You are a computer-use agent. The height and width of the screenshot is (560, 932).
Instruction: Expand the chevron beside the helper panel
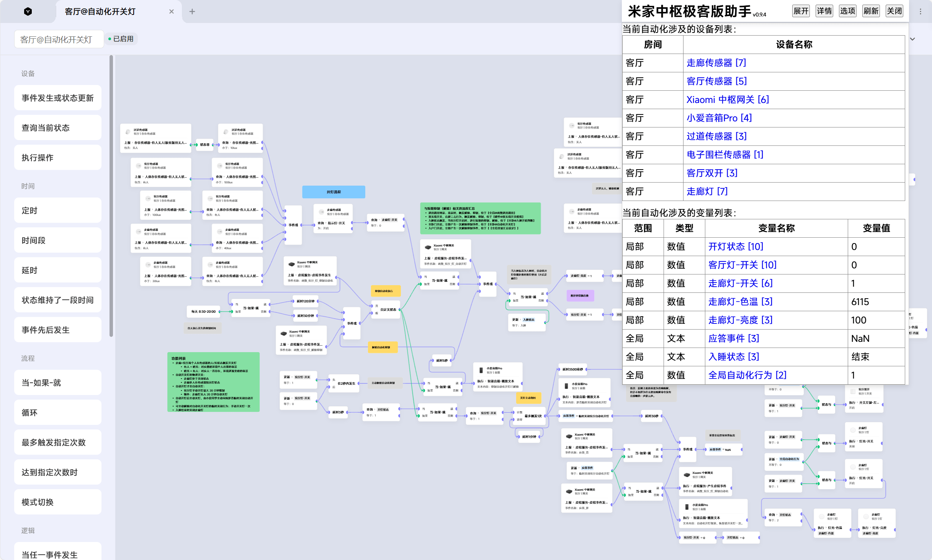pyautogui.click(x=913, y=39)
